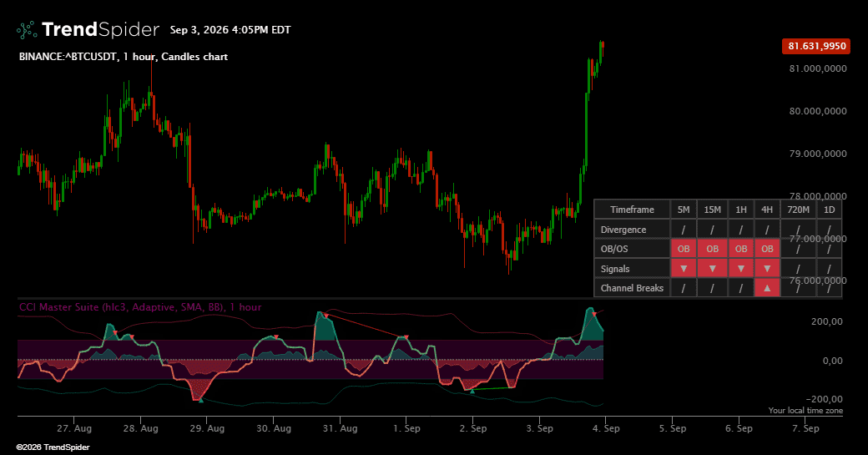Click the 5. Sep date axis label
The width and height of the screenshot is (868, 455).
672,428
